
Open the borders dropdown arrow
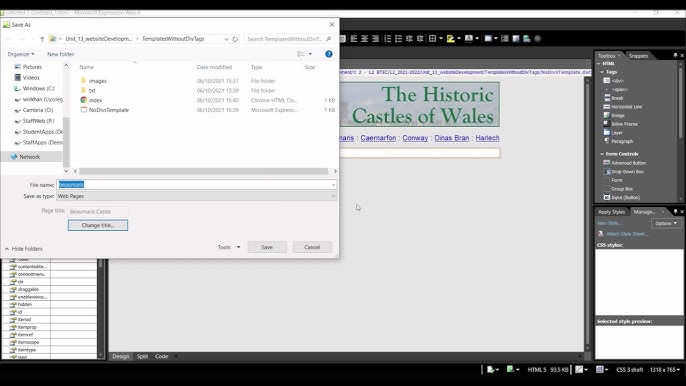coord(441,39)
